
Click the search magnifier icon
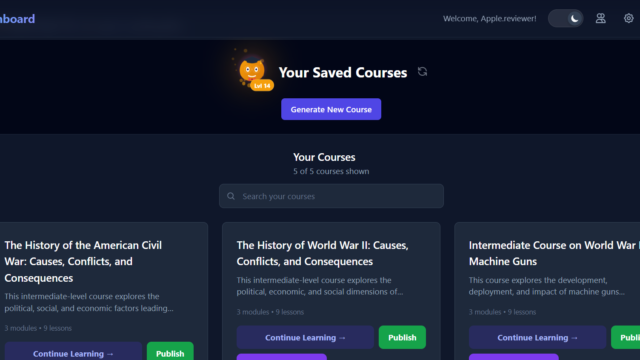click(231, 196)
